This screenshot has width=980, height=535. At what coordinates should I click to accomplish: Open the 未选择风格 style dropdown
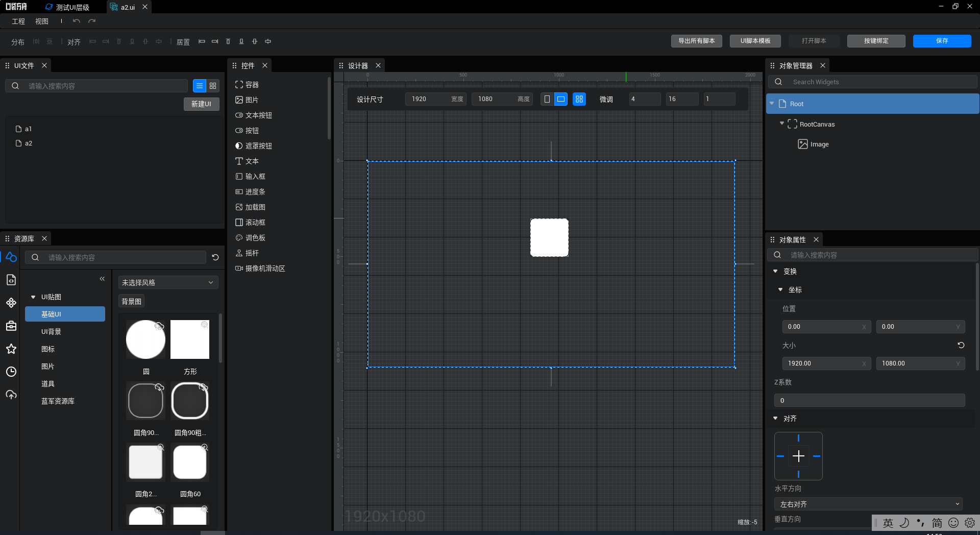(x=168, y=282)
